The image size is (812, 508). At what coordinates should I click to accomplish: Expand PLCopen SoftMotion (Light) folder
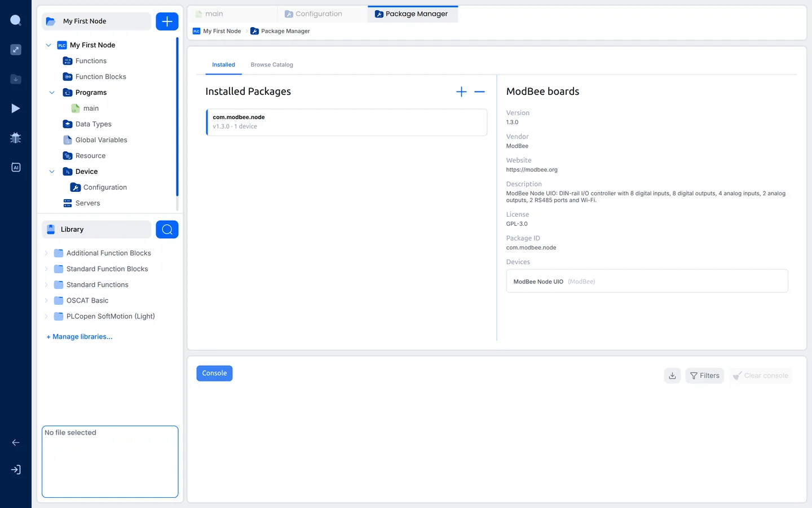point(46,316)
